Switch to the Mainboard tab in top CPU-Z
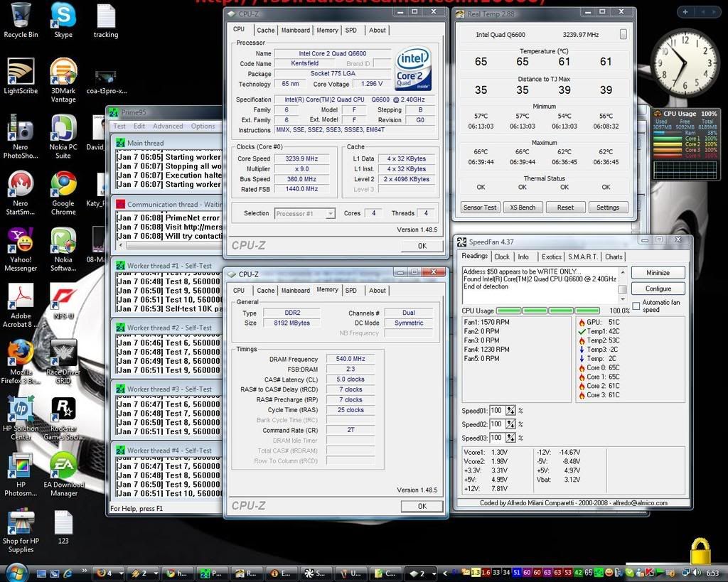 295,30
